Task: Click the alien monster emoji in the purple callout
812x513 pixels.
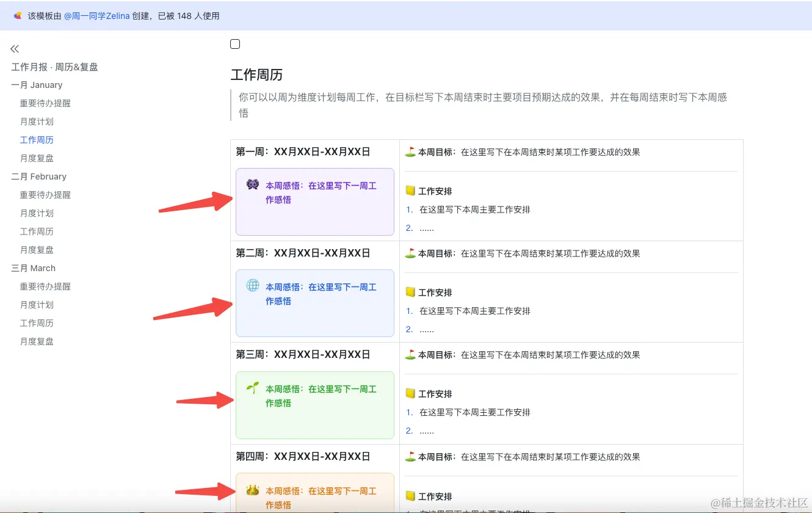Action: (x=253, y=184)
